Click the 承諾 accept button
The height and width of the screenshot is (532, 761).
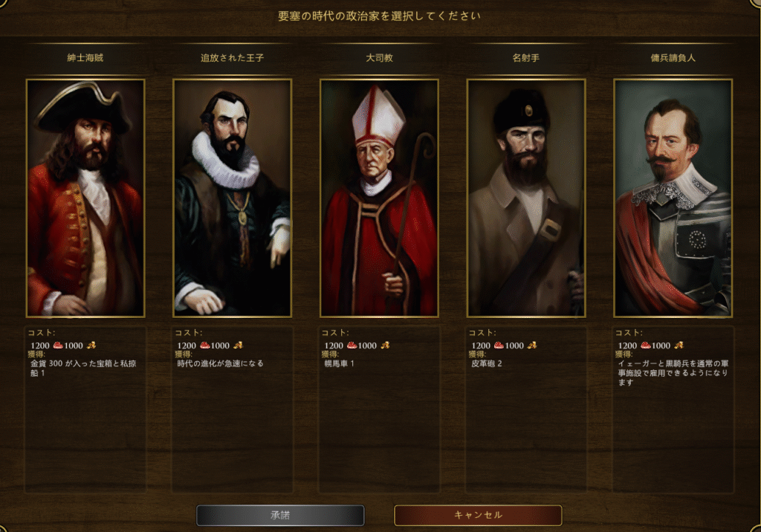click(x=280, y=515)
